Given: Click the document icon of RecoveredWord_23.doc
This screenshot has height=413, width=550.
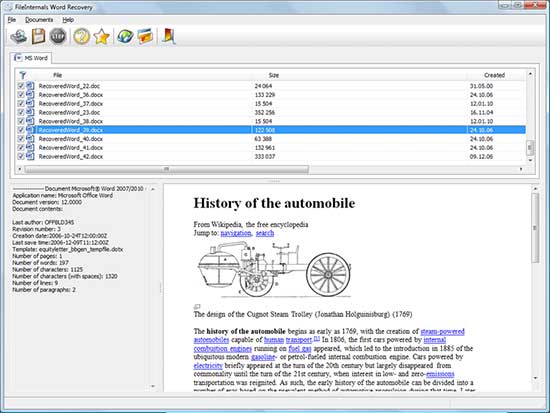Looking at the screenshot, I should coord(30,112).
